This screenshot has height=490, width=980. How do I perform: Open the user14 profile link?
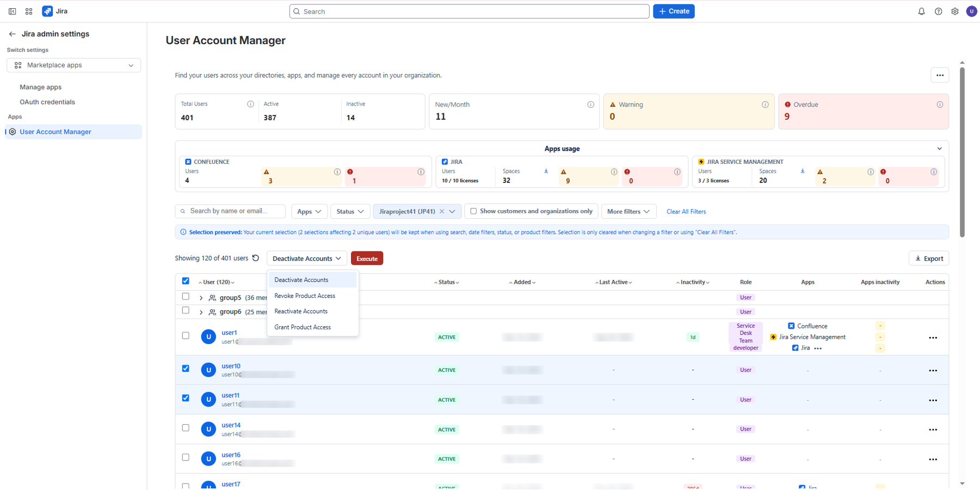(231, 425)
